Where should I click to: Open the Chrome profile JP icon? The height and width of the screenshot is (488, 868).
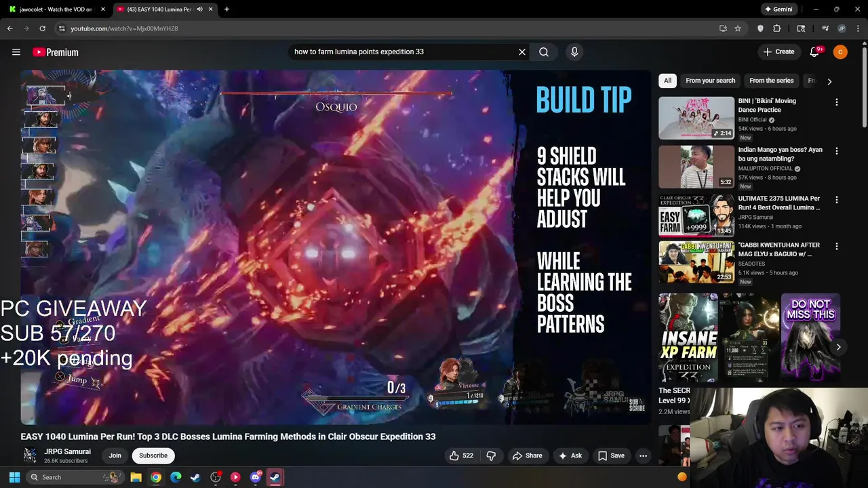[x=842, y=28]
